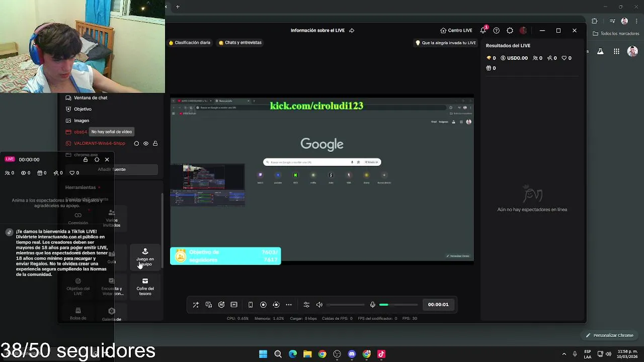Open the Chats y entrevistas tab
644x362 pixels.
(x=240, y=43)
